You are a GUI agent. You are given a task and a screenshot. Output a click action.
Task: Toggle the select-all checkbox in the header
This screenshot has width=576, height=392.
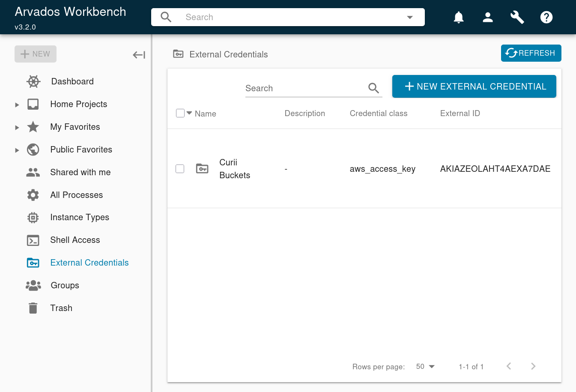point(180,113)
